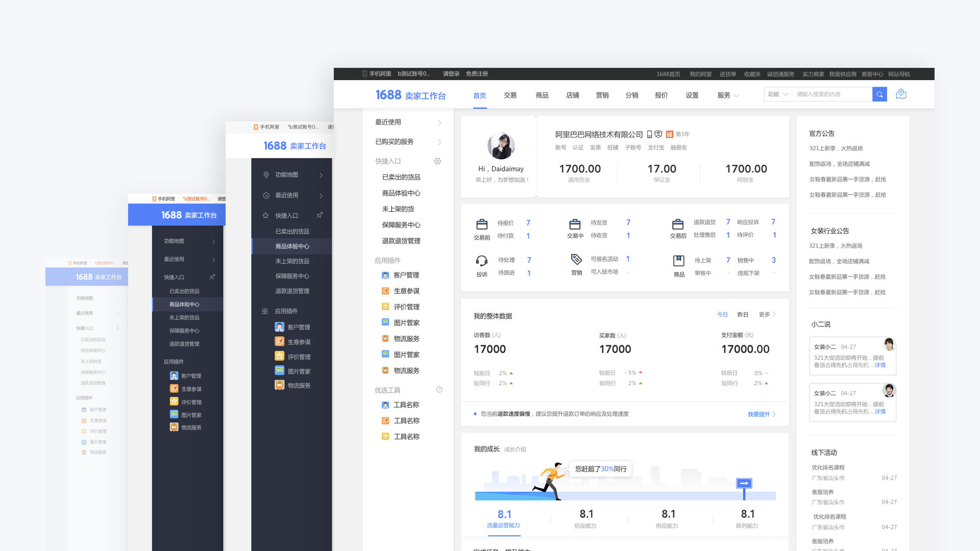Click the 1688 卖家工作台 logo
The image size is (980, 551).
click(410, 95)
